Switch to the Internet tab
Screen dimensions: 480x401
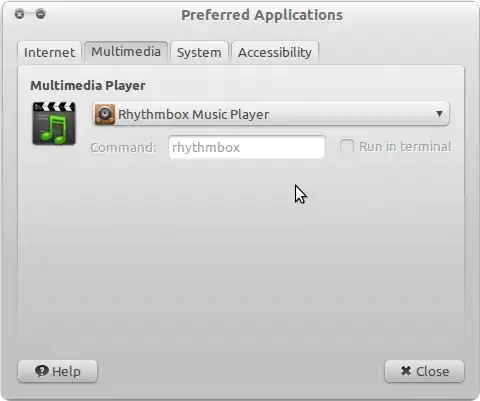click(x=49, y=52)
